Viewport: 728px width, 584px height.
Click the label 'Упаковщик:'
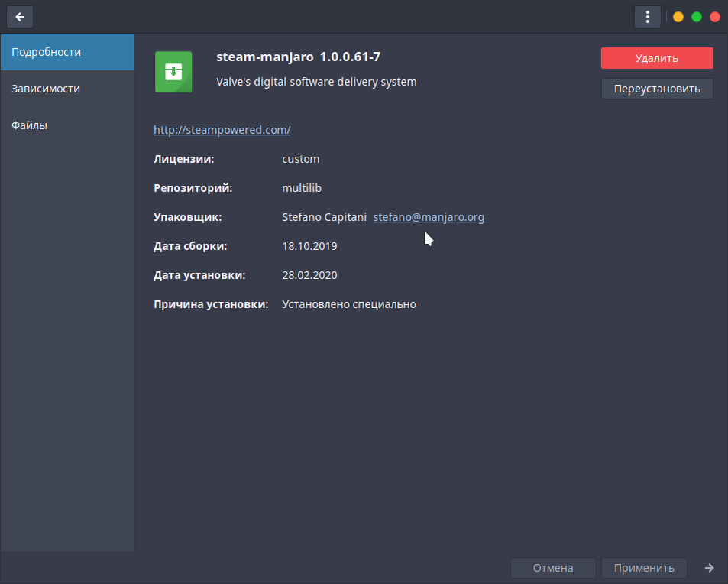tap(188, 217)
